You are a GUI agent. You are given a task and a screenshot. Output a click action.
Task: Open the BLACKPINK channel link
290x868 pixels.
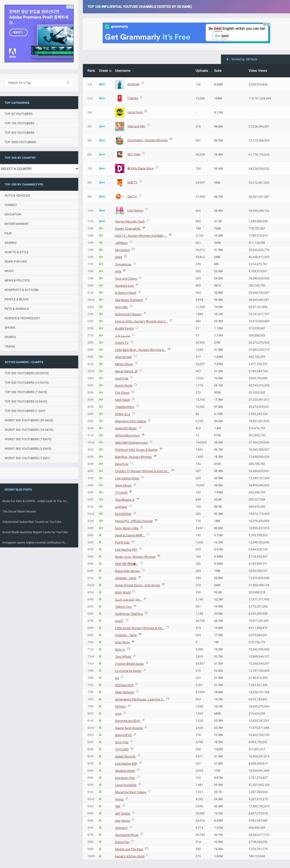click(x=123, y=514)
